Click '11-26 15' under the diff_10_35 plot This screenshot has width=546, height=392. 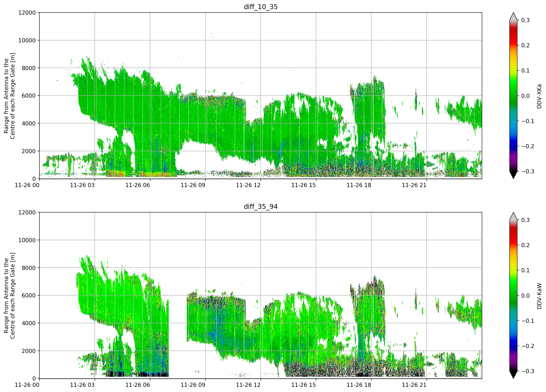[x=304, y=185]
